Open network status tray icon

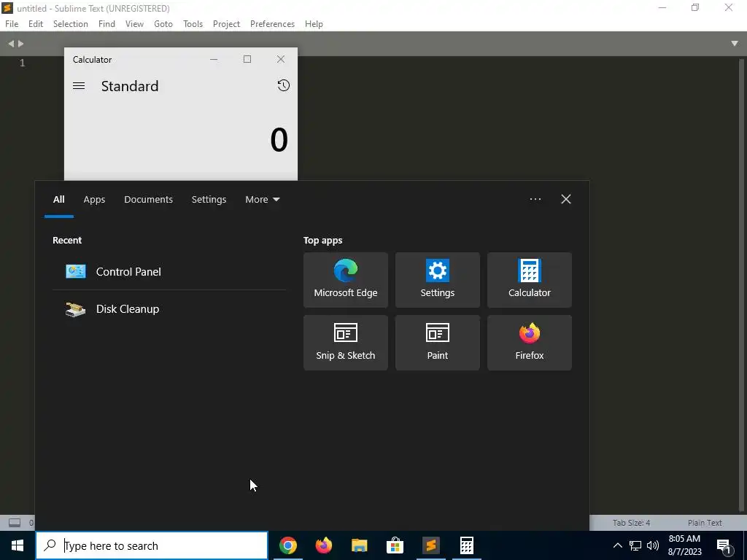[635, 545]
